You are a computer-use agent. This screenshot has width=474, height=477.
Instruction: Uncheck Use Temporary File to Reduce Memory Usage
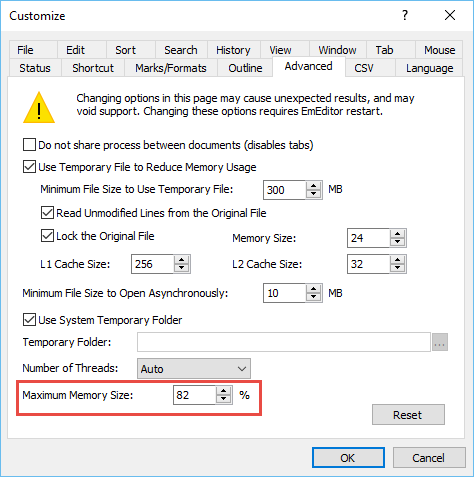coord(29,167)
